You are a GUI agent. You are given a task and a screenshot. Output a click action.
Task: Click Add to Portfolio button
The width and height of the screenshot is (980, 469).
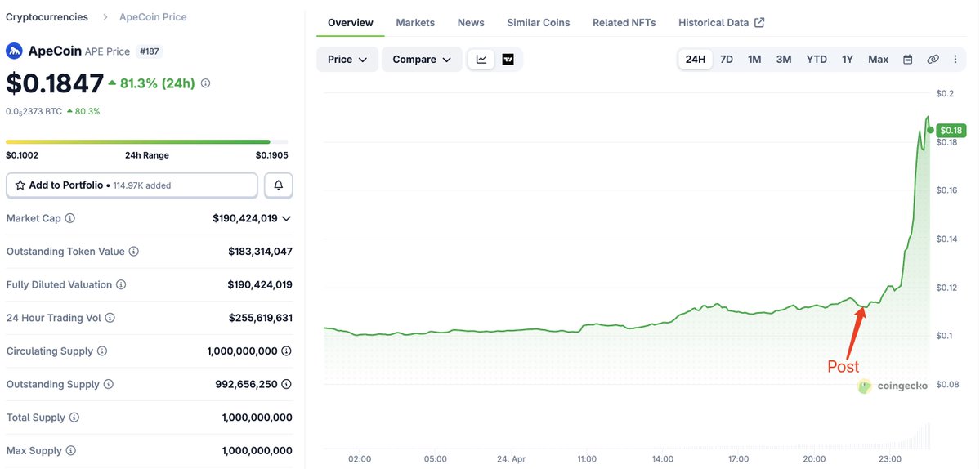[132, 185]
